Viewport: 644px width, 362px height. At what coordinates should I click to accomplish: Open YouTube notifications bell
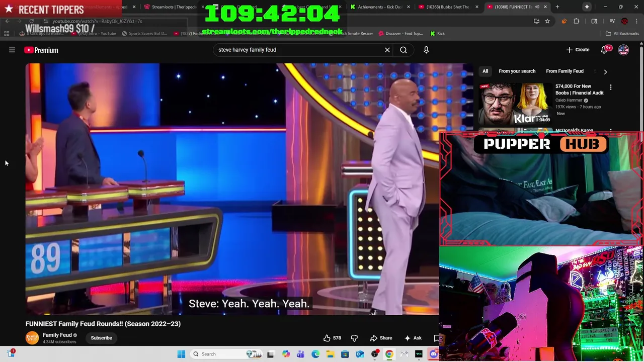coord(605,50)
